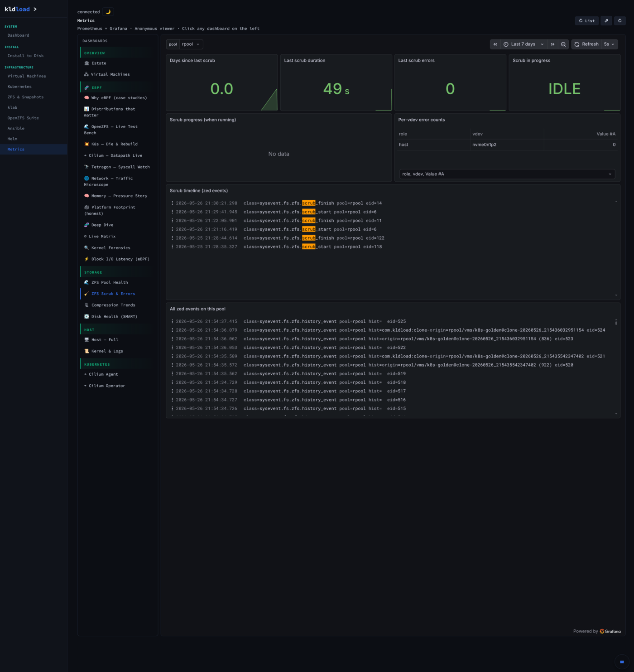
Task: Click the Virtual Machines dashboard icon
Action: (x=86, y=74)
